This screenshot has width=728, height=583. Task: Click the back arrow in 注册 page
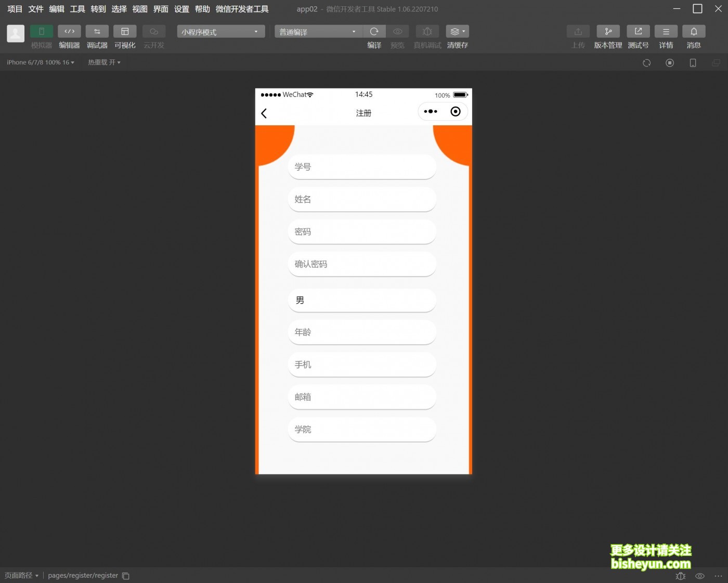(x=264, y=113)
